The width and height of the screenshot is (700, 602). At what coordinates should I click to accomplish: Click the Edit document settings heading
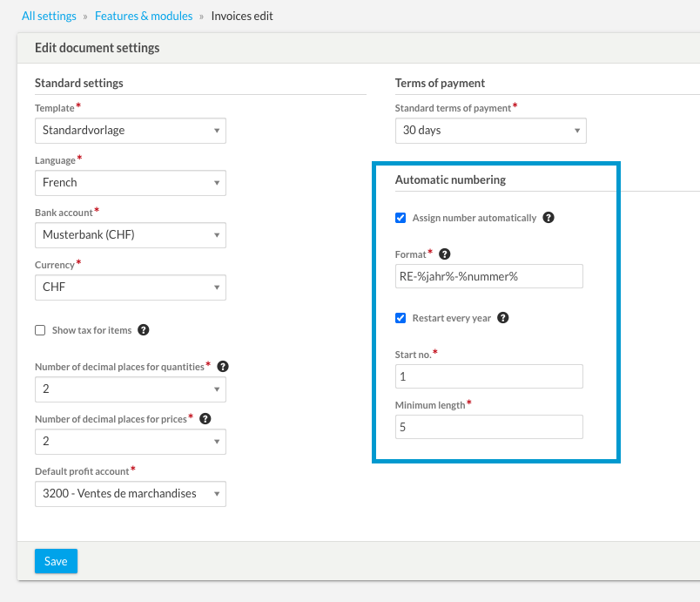click(x=97, y=48)
